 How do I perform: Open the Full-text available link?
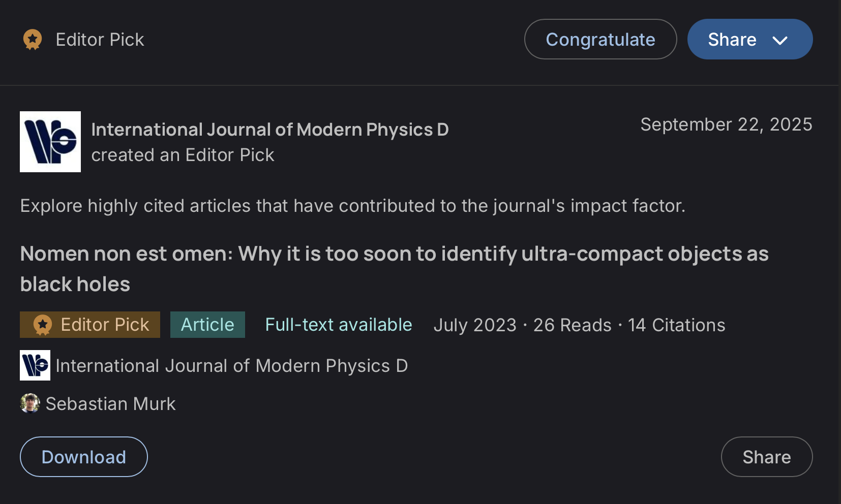(338, 324)
